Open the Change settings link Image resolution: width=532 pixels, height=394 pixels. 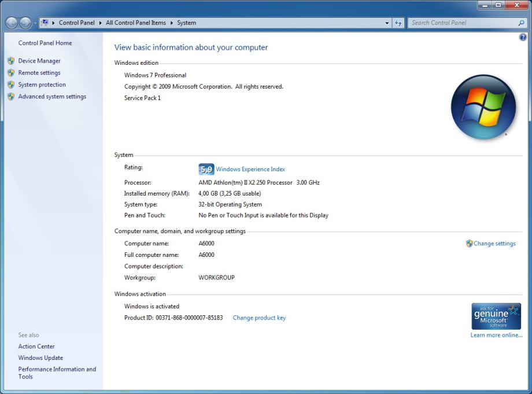coord(494,244)
